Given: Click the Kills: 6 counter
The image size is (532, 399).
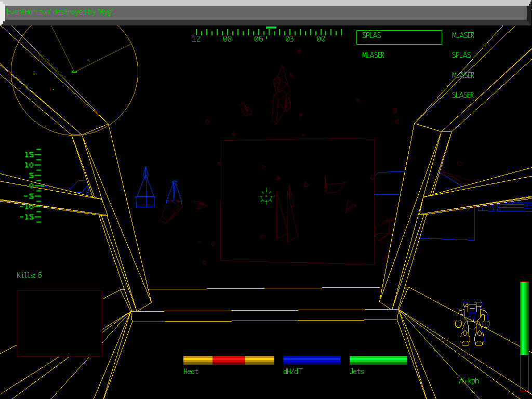Looking at the screenshot, I should point(29,275).
